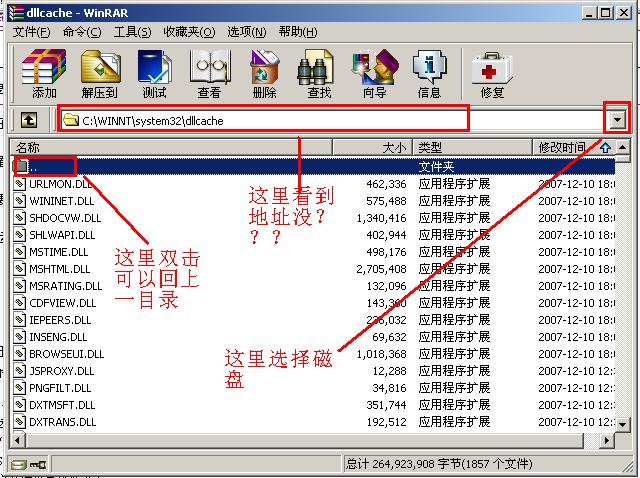This screenshot has width=640, height=478.
Task: Open the 帮助(H) menu
Action: (x=298, y=32)
